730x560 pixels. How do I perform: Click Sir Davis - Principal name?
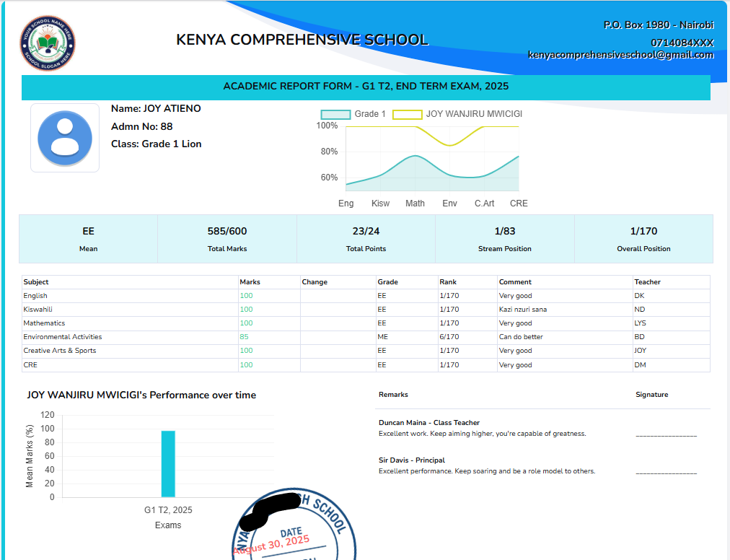(412, 460)
